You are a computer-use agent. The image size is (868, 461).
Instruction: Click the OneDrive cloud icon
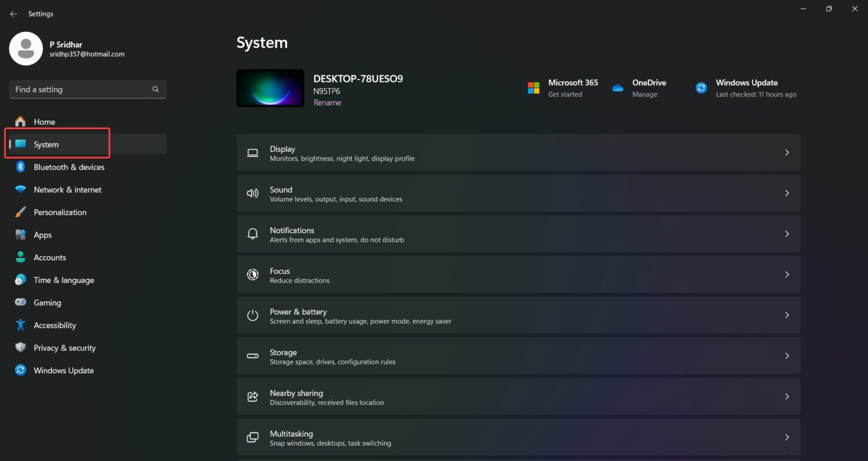coord(618,88)
